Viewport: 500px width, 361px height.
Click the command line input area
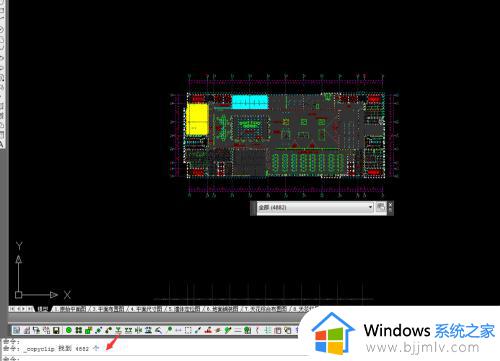(150, 358)
